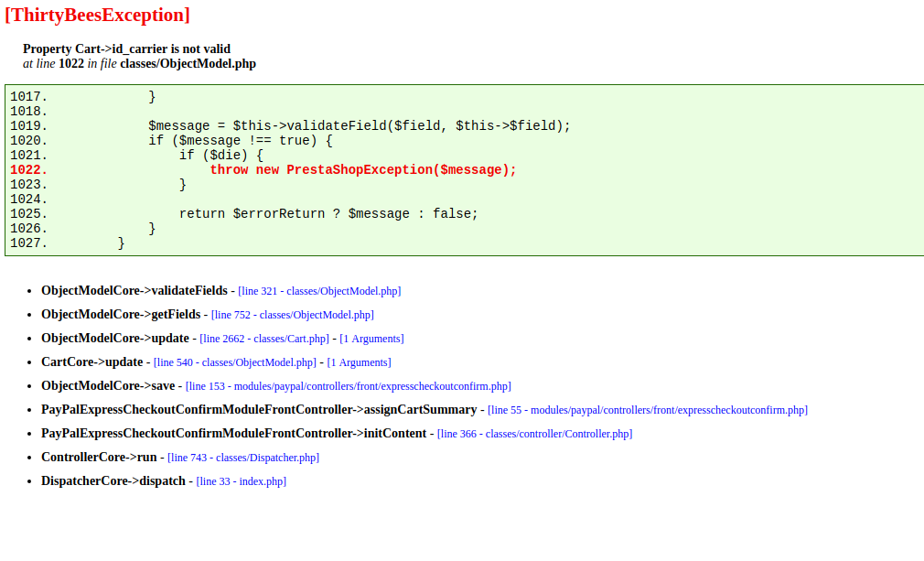
Task: Click the ThirtyBeesException heading
Action: [x=97, y=15]
